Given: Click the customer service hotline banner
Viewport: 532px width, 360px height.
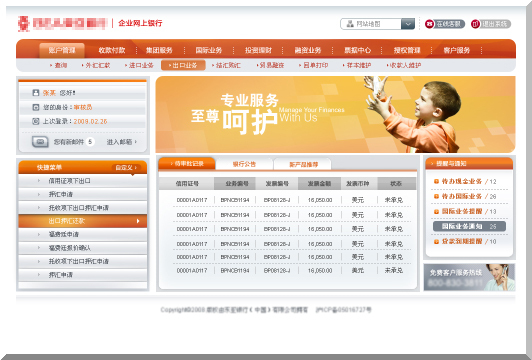Looking at the screenshot, I should pyautogui.click(x=469, y=277).
